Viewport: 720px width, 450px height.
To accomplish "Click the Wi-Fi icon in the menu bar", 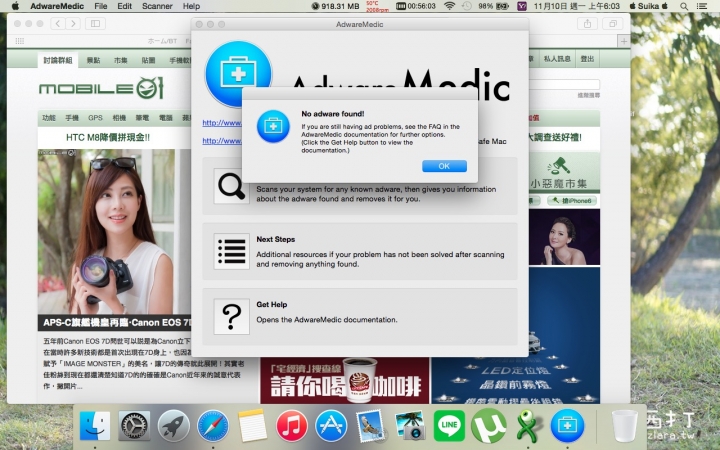I will pyautogui.click(x=450, y=6).
